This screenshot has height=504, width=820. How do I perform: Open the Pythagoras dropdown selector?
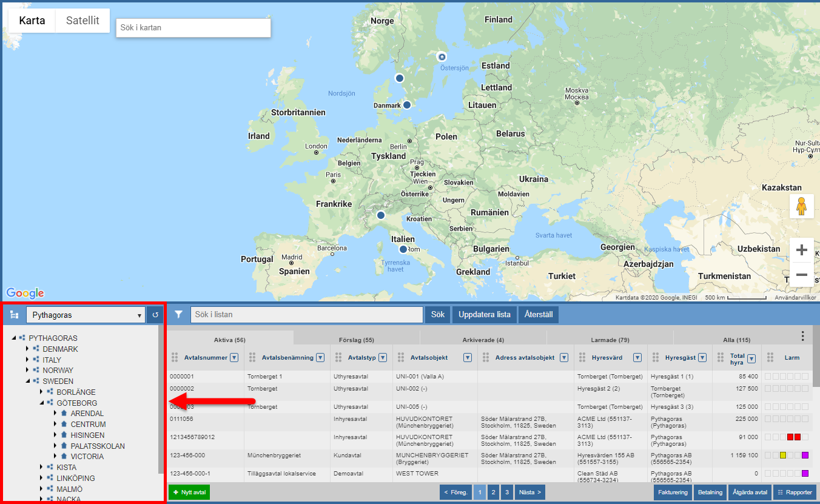pos(86,315)
